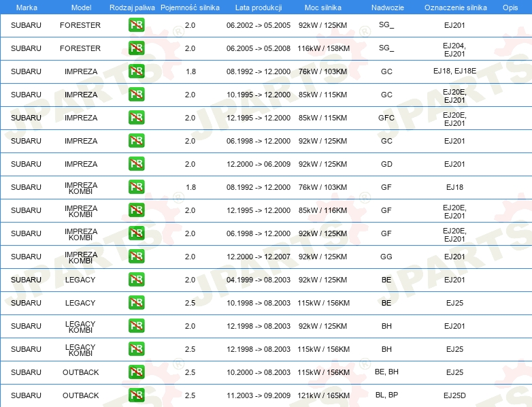Click fuel icon in the Impreza GD row
Image resolution: width=532 pixels, height=407 pixels.
coord(136,163)
